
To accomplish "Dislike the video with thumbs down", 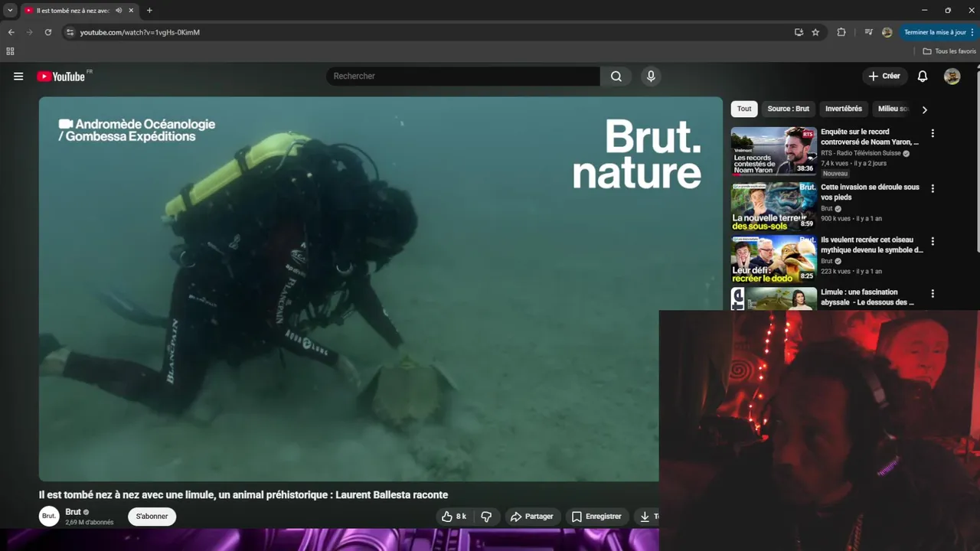I will 486,517.
